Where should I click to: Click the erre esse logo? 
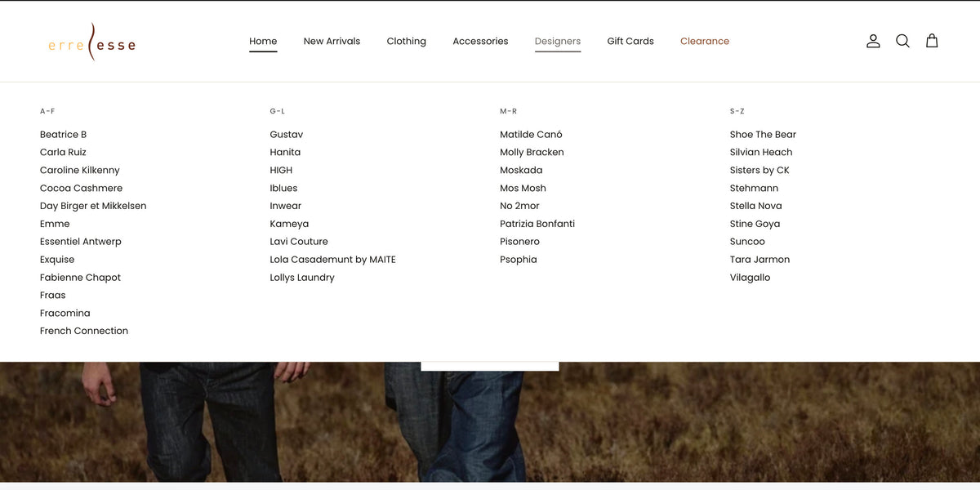91,42
